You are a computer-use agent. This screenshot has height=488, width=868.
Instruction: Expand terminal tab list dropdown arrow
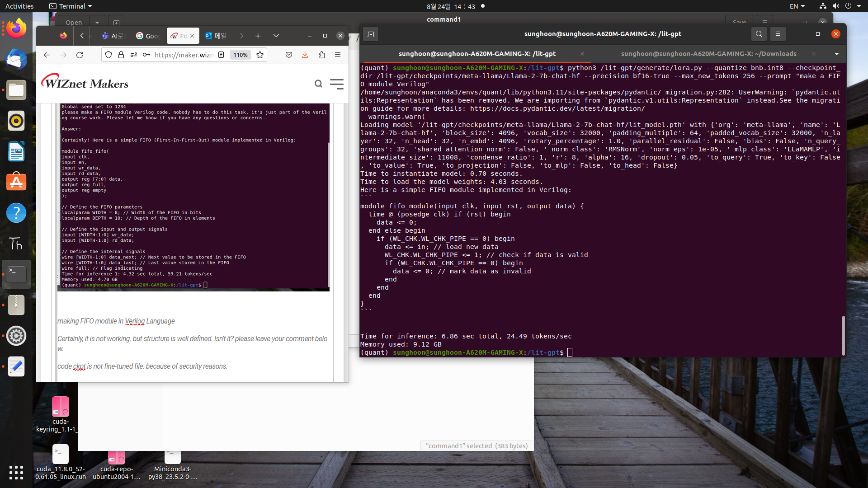coord(837,54)
